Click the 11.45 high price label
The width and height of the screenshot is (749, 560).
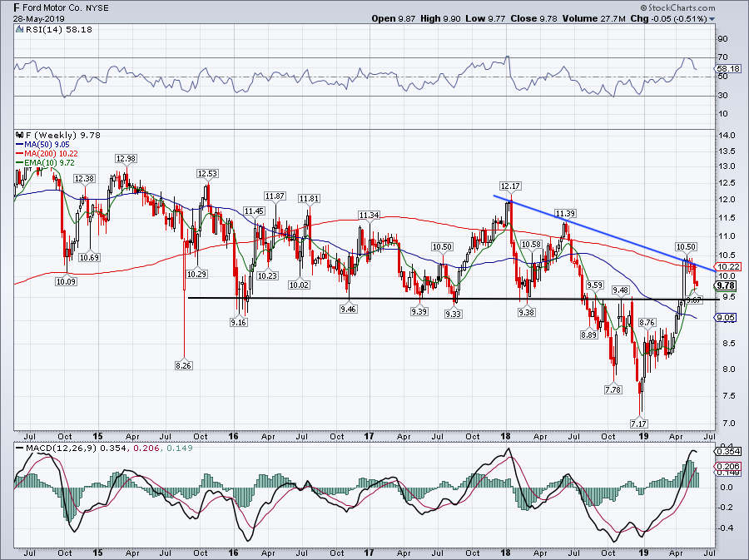click(x=254, y=211)
